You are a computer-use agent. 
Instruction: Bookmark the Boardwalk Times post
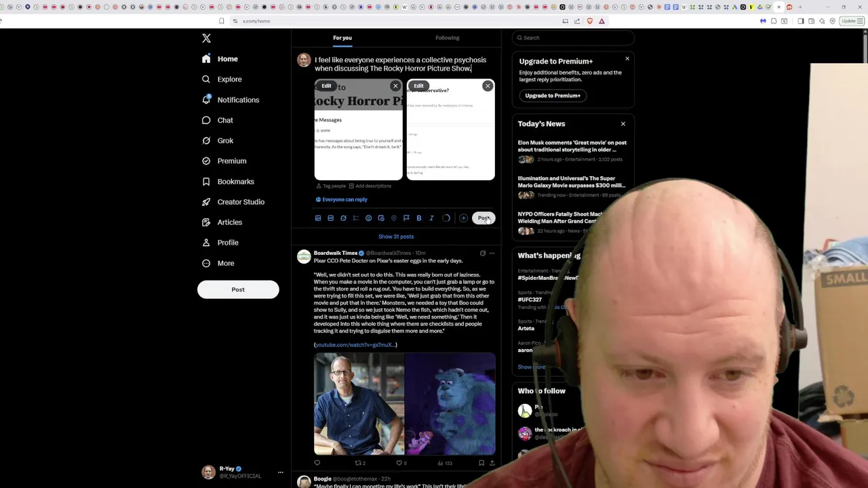pos(481,463)
